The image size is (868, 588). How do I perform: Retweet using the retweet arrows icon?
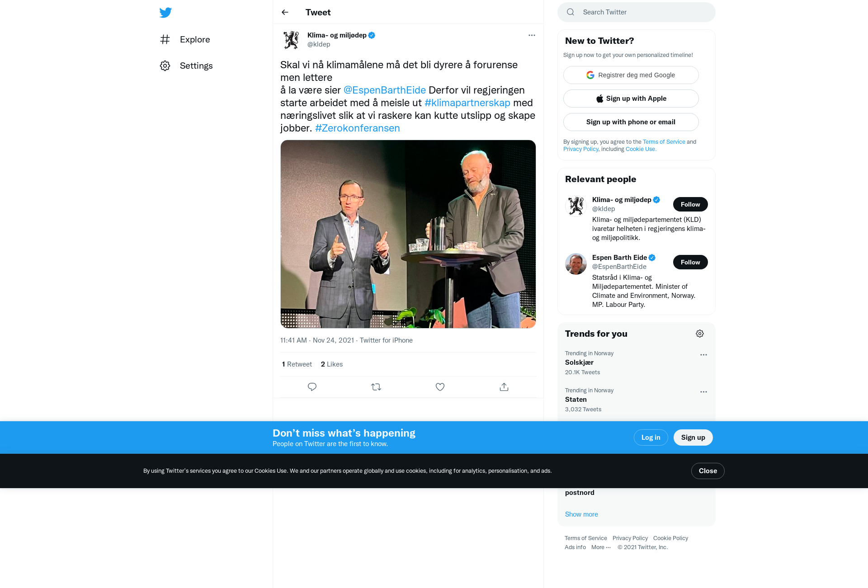point(376,387)
